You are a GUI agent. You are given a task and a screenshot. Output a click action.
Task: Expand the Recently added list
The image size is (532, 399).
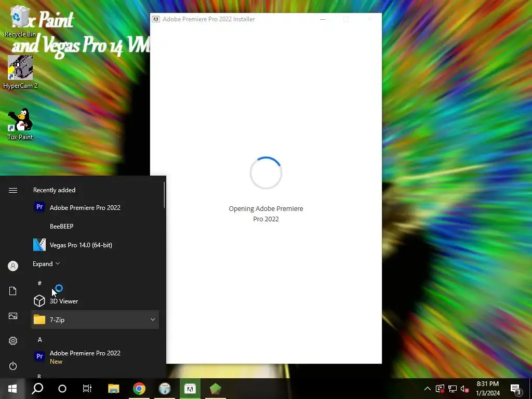46,263
